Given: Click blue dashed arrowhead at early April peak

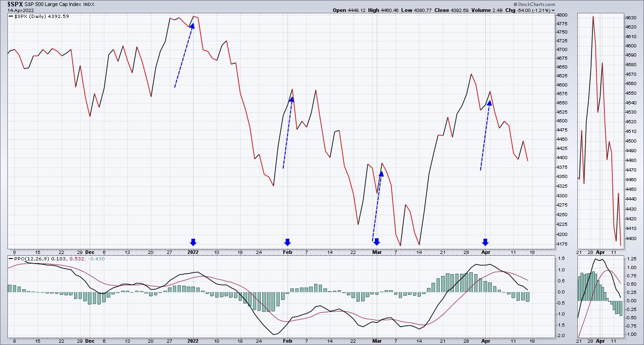Looking at the screenshot, I should click(489, 103).
